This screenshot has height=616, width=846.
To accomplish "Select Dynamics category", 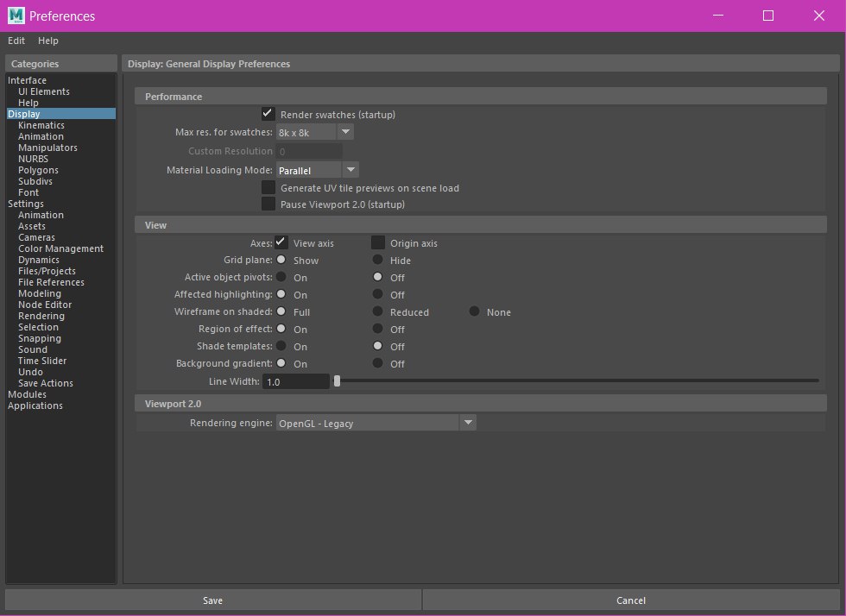I will click(38, 260).
